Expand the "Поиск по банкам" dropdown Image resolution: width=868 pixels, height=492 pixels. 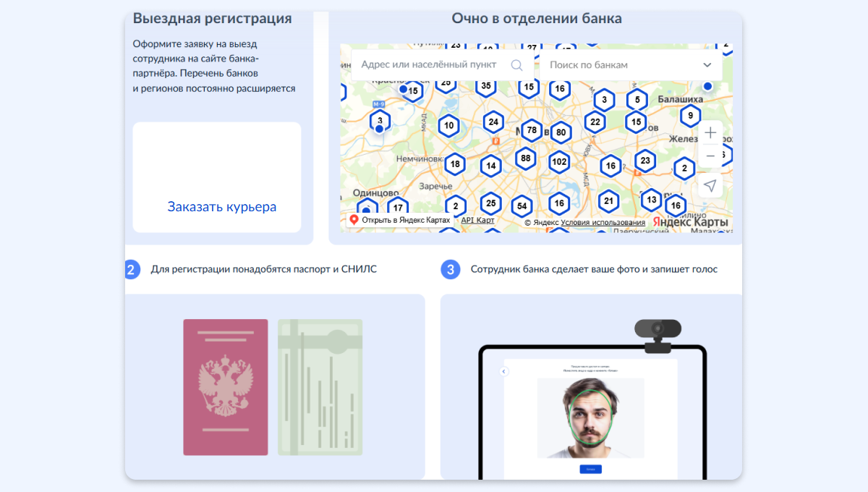(x=622, y=65)
